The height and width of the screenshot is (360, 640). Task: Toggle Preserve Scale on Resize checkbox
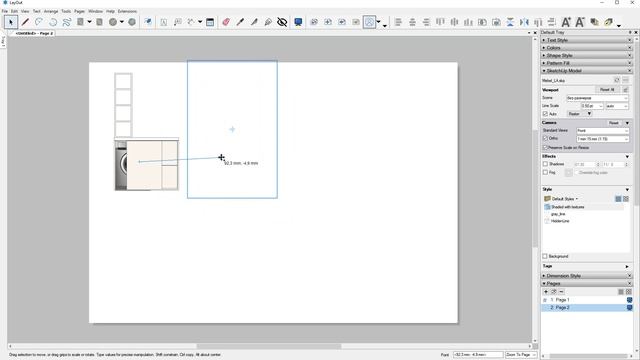(545, 147)
